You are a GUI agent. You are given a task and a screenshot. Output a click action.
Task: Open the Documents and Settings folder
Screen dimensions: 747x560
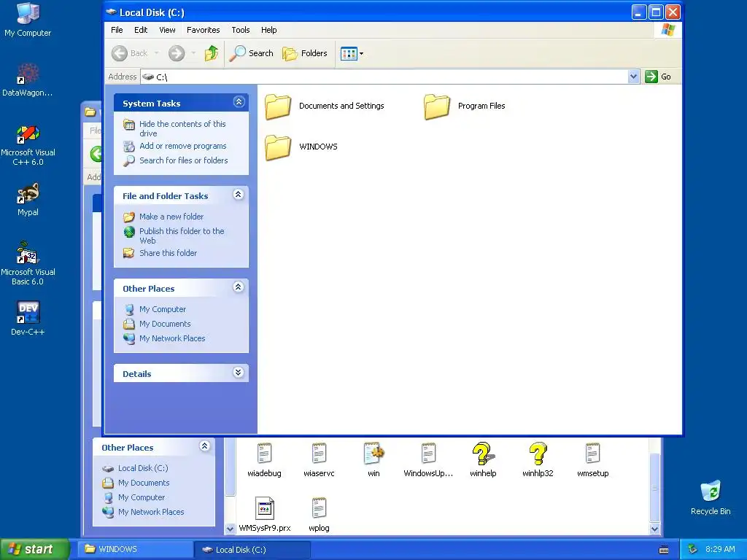click(x=325, y=106)
